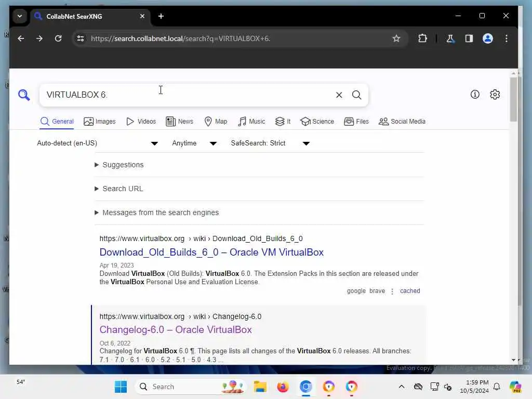Switch to Music search tab

251,122
